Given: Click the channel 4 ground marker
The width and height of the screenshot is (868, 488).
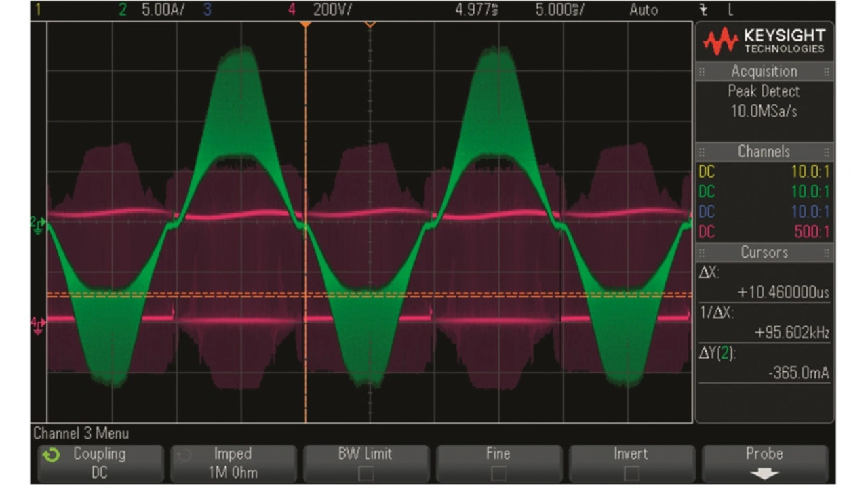Looking at the screenshot, I should (38, 324).
